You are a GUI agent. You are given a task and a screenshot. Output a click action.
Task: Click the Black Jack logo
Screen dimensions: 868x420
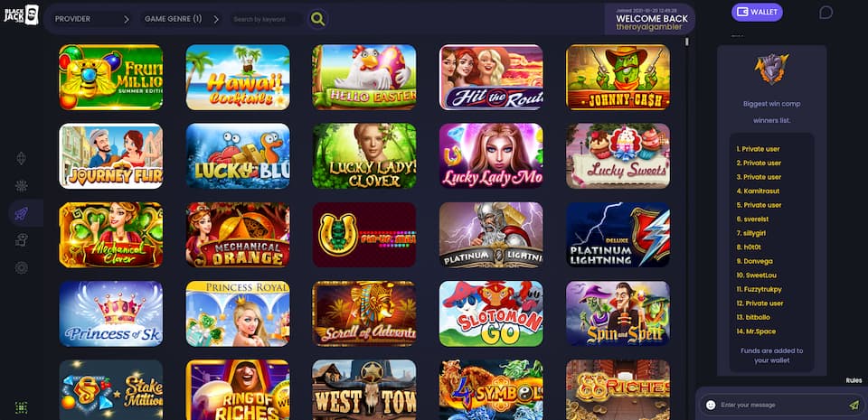[21, 14]
